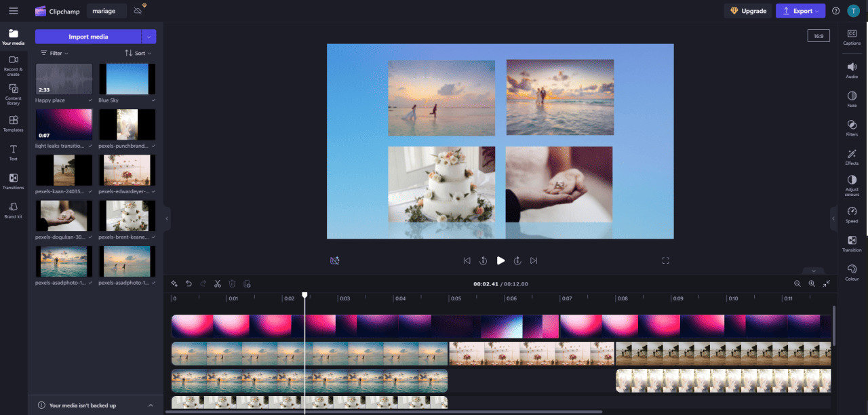868x415 pixels.
Task: Click the Upgrade button
Action: click(x=748, y=11)
